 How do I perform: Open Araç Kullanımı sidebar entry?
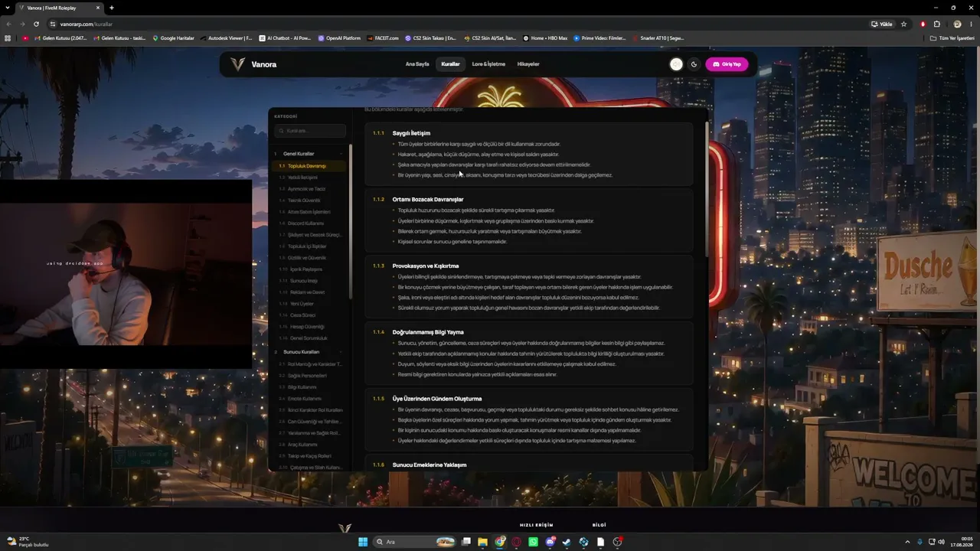[302, 445]
